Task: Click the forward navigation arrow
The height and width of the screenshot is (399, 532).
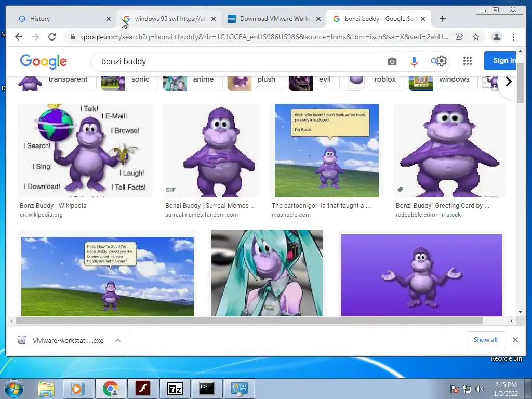Action: 35,37
